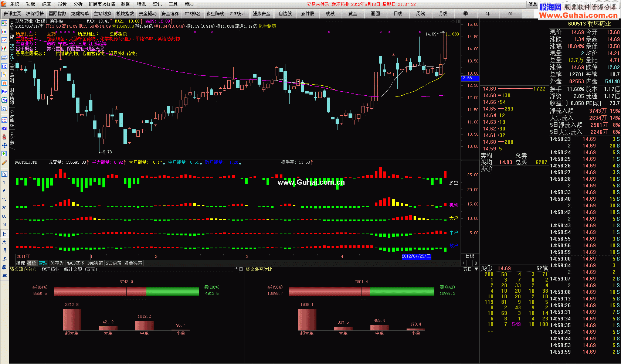The width and height of the screenshot is (621, 364).
Task: Click the plus zoom-in button
Action: [x=464, y=263]
